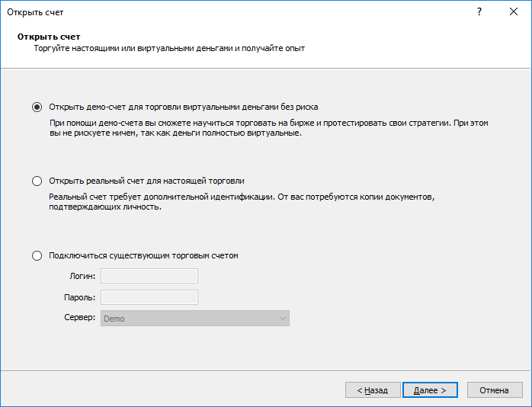532x407 pixels.
Task: Click the demo account description paragraph
Action: [x=269, y=128]
